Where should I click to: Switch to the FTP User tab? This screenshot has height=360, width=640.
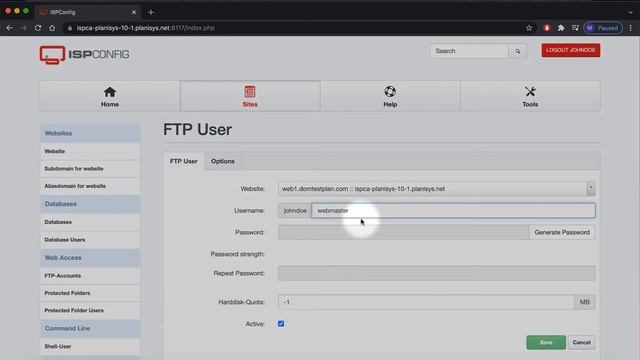click(x=184, y=161)
